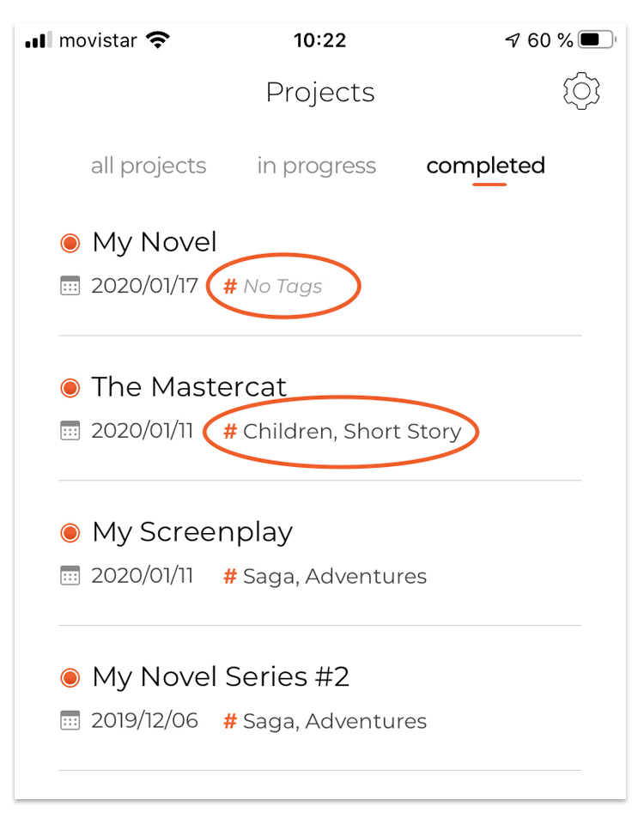
Task: Switch to the in progress tab
Action: tap(316, 167)
